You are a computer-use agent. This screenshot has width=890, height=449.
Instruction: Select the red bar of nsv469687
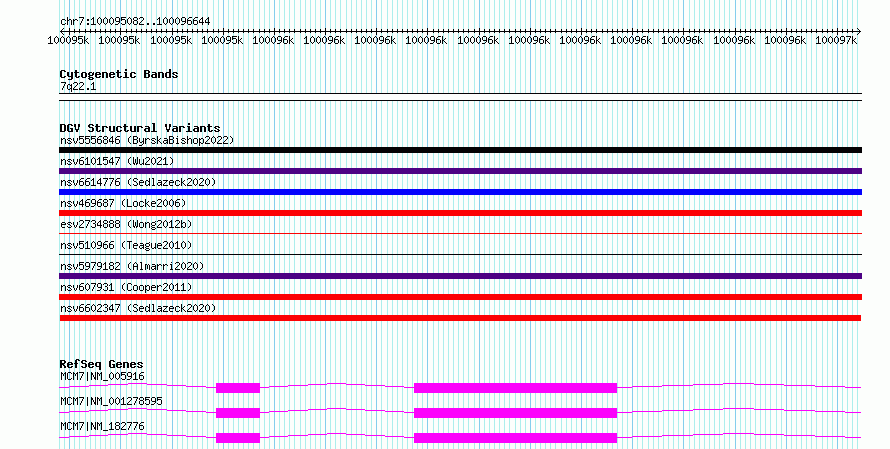coord(460,213)
